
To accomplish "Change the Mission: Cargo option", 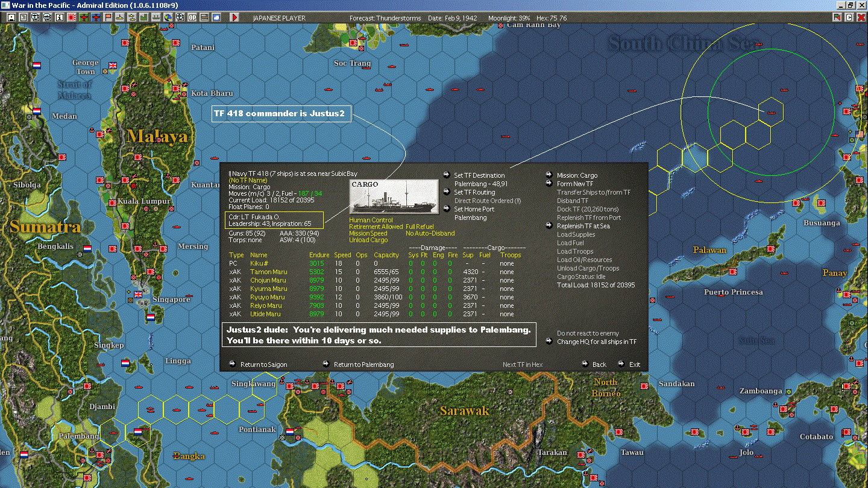I will (577, 176).
